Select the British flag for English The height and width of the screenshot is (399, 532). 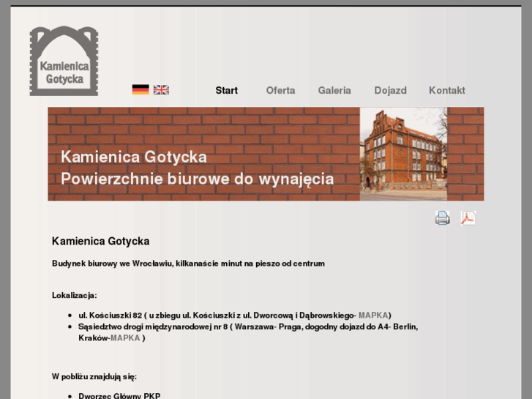[x=161, y=90]
